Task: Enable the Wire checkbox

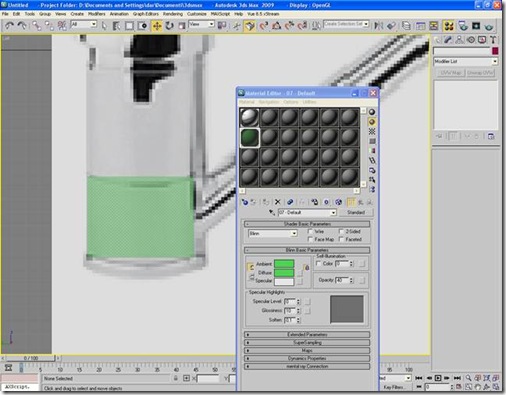Action: [x=310, y=231]
